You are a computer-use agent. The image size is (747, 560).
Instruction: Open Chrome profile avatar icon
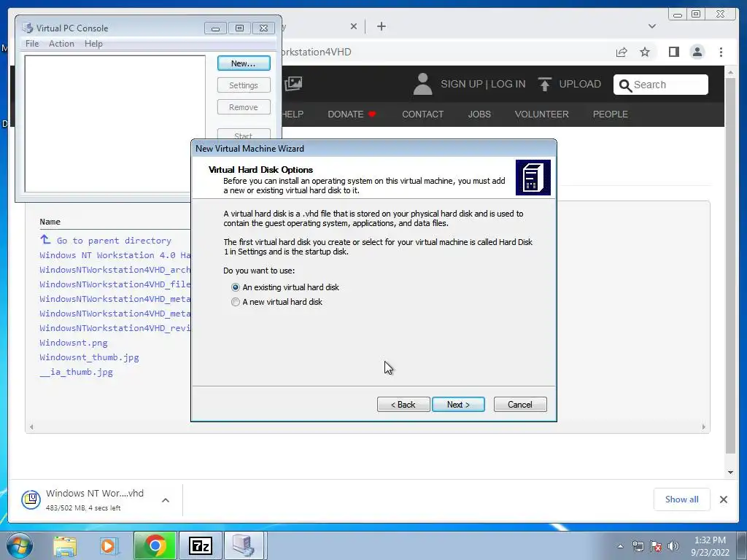(697, 52)
